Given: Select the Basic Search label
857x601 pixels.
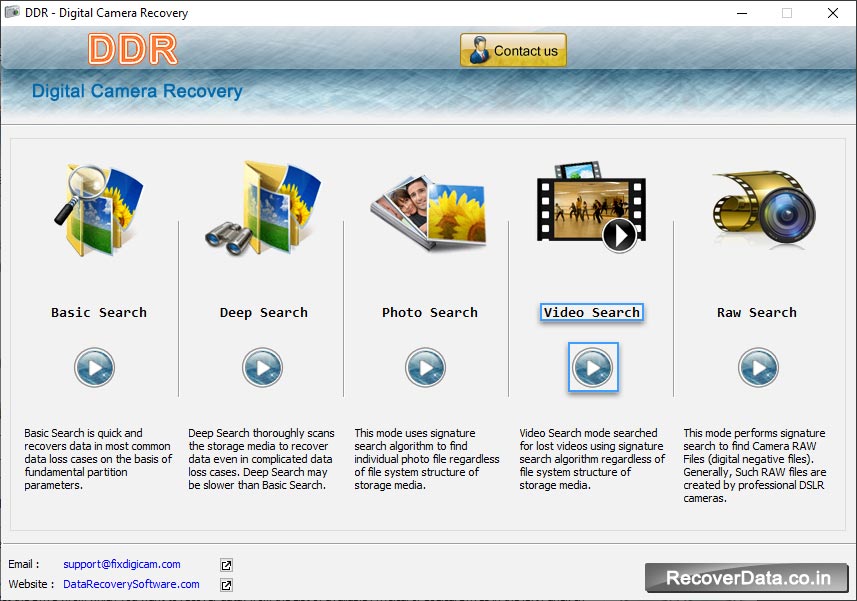Looking at the screenshot, I should tap(99, 313).
